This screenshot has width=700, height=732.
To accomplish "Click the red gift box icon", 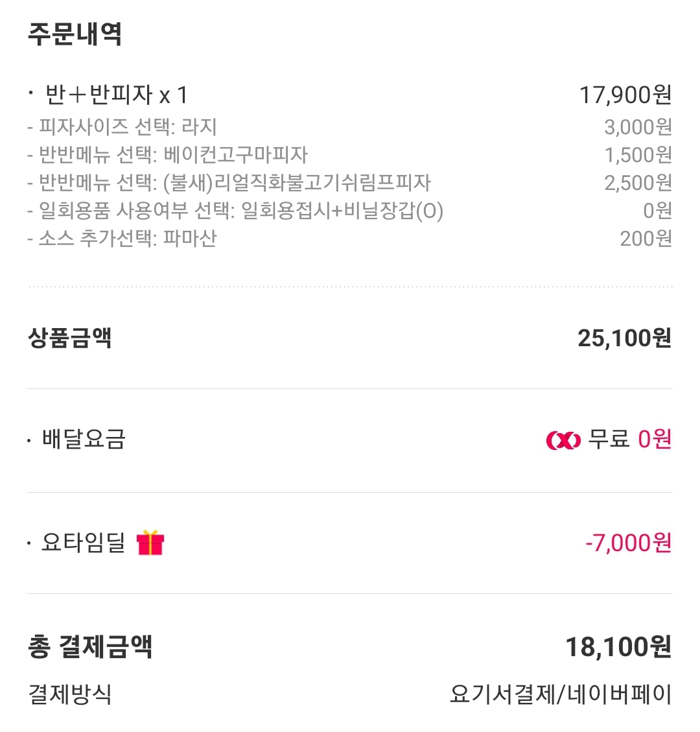I will click(150, 543).
